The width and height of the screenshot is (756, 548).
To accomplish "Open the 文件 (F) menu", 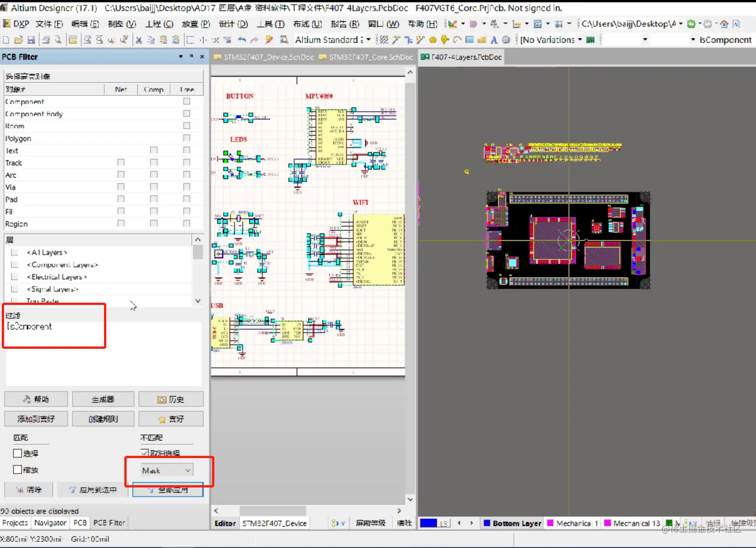I will tap(49, 24).
